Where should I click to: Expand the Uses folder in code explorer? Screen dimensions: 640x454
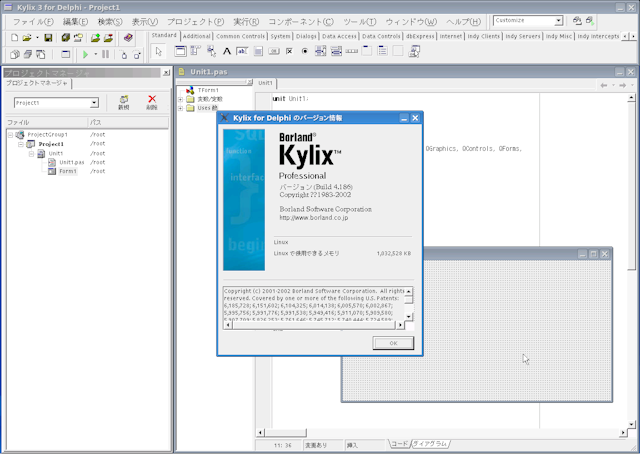pos(181,109)
